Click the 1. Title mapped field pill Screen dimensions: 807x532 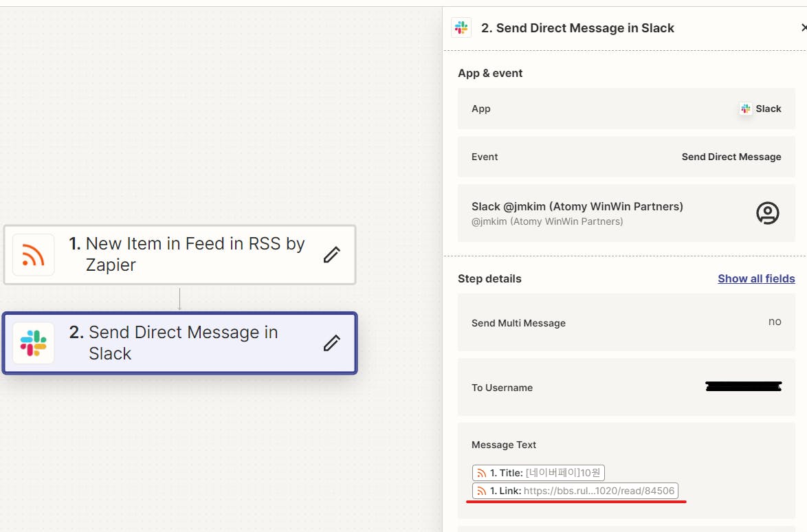[x=538, y=473]
